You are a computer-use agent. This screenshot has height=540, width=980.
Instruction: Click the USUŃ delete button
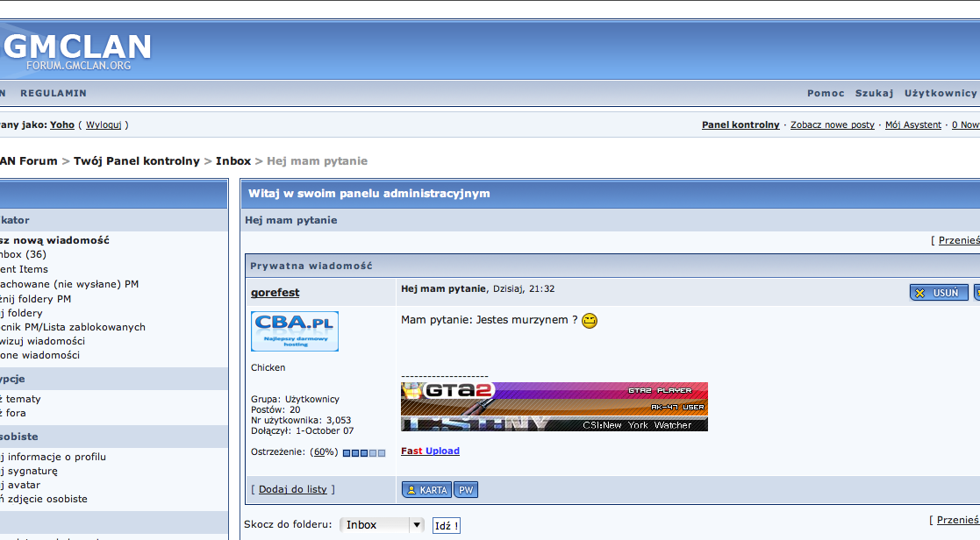938,293
